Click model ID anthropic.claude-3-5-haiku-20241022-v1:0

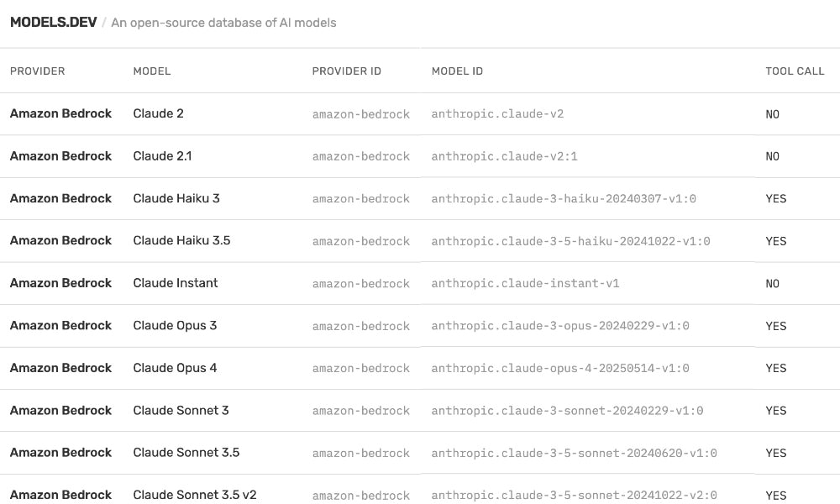pos(570,241)
